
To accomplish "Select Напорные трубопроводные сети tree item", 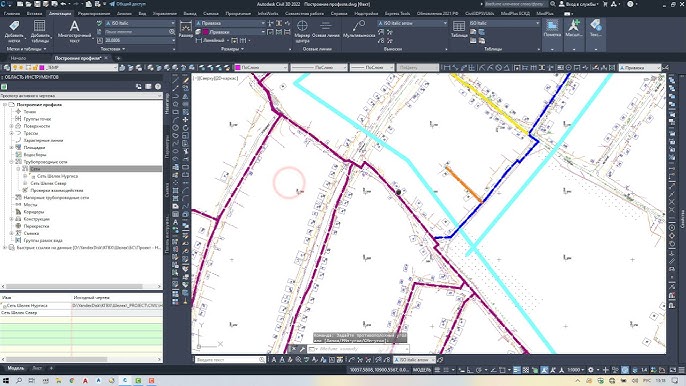I will click(x=56, y=197).
